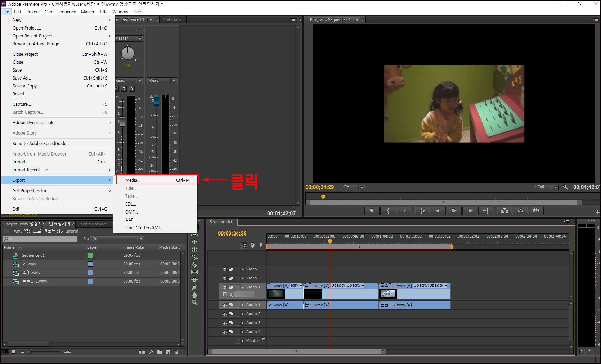Image resolution: width=601 pixels, height=364 pixels.
Task: Toggle Video 1 track output eye
Action: click(225, 287)
